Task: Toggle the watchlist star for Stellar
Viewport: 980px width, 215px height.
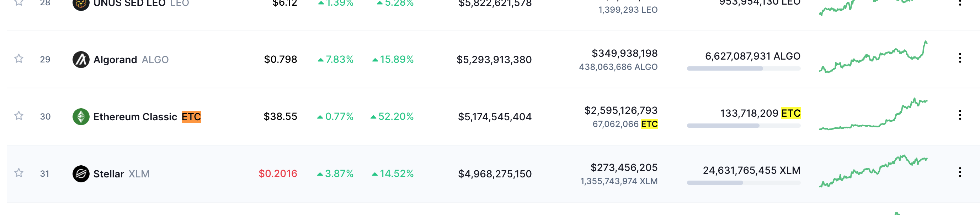Action: coord(18,173)
